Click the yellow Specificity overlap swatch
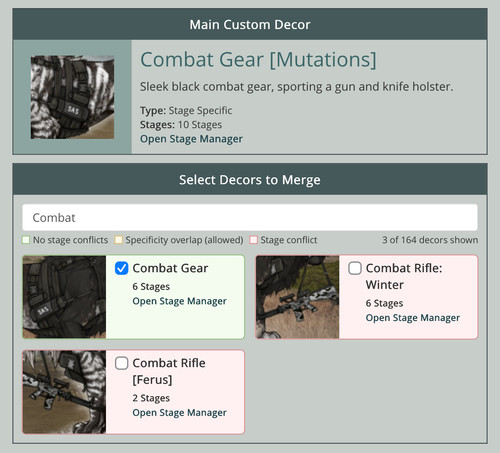500x453 pixels. 118,240
